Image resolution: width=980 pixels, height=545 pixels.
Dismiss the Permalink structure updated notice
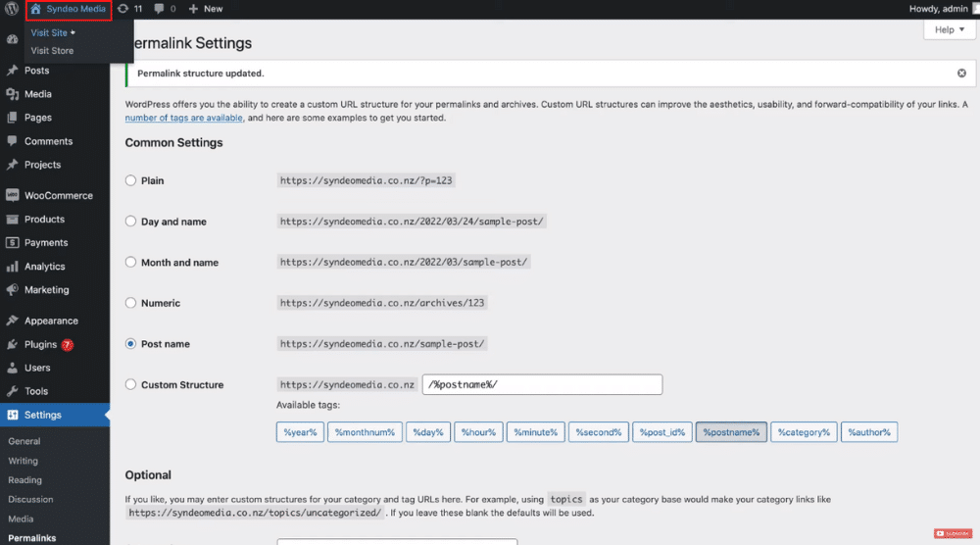click(961, 74)
